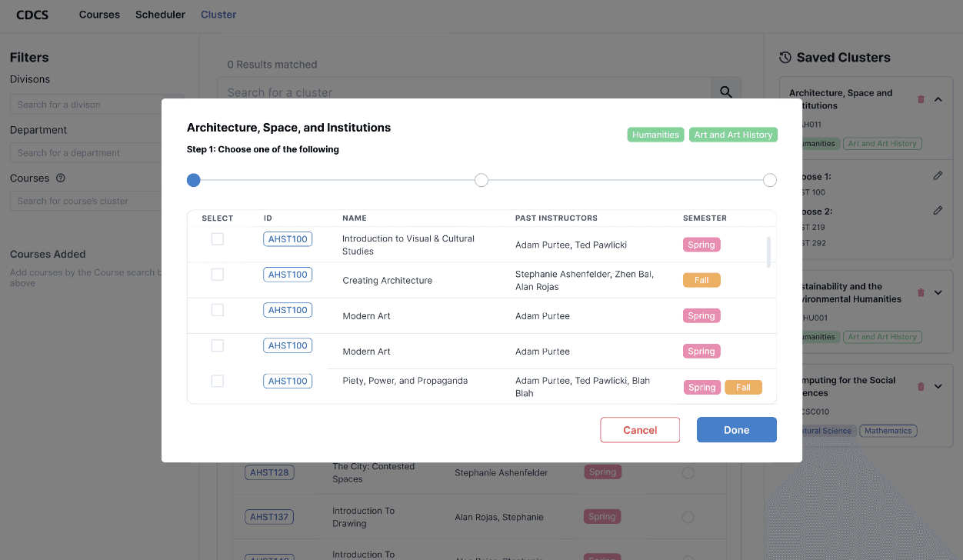The height and width of the screenshot is (560, 963).
Task: Click the dialog table's vertical scrollbar
Action: (768, 252)
